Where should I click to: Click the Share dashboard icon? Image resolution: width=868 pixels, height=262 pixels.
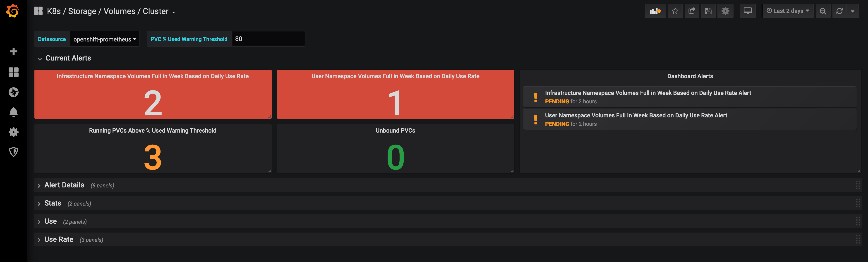click(691, 11)
